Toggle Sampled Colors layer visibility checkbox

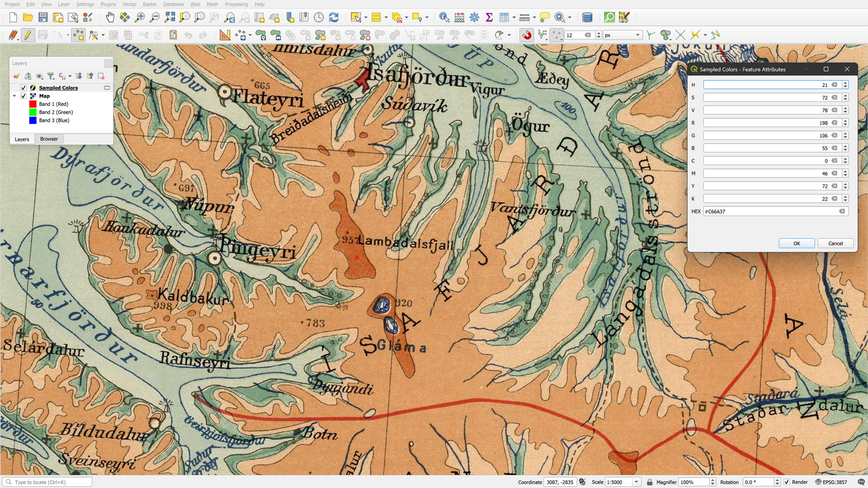[x=23, y=88]
